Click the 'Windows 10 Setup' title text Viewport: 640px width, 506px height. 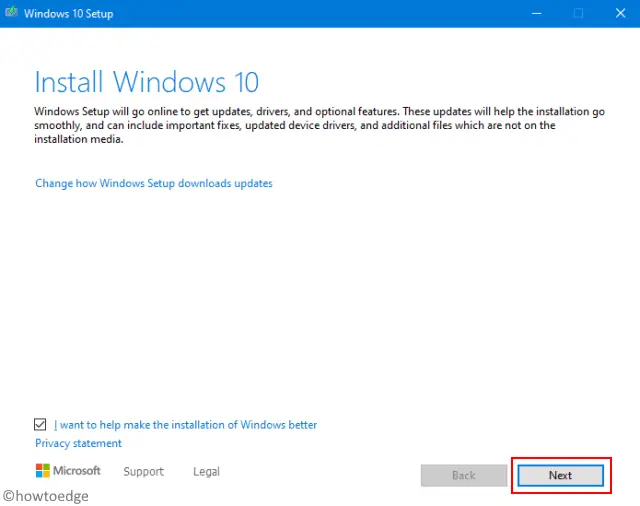(69, 13)
